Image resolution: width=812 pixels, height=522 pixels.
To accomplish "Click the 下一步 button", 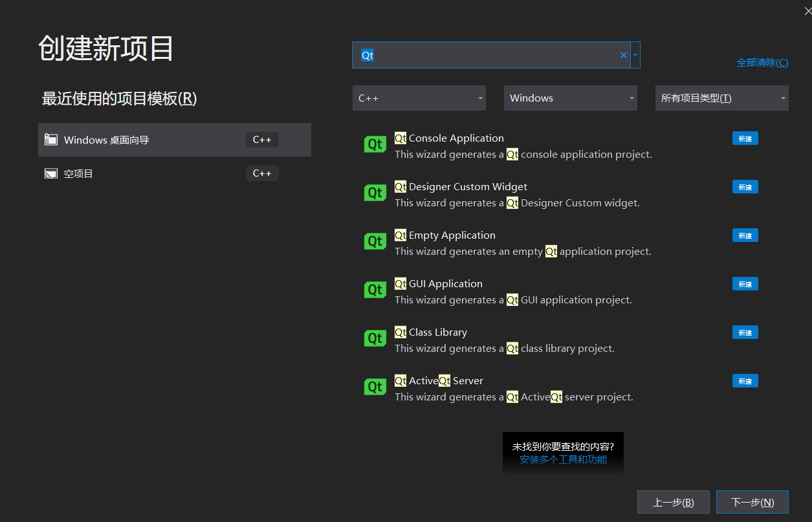I will pos(752,502).
